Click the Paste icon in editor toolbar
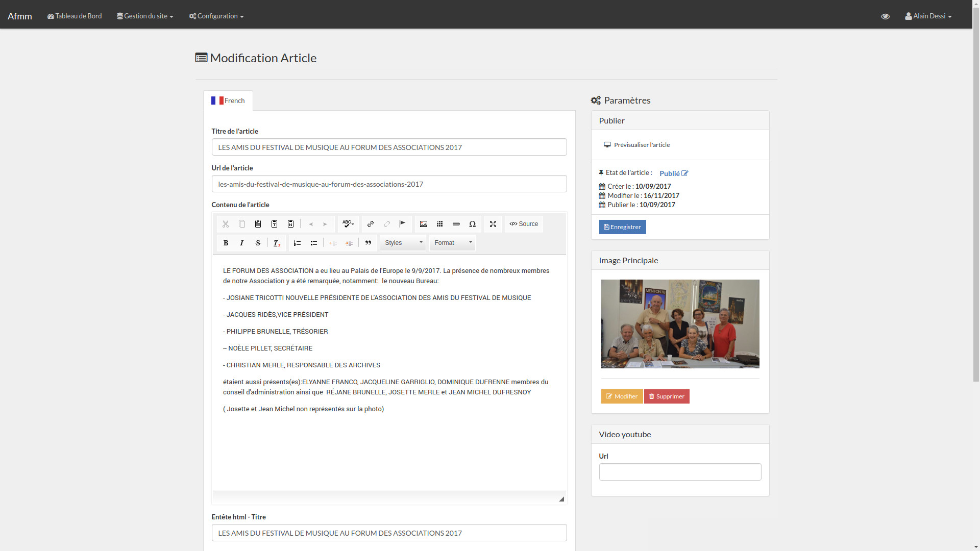The image size is (980, 551). [258, 224]
